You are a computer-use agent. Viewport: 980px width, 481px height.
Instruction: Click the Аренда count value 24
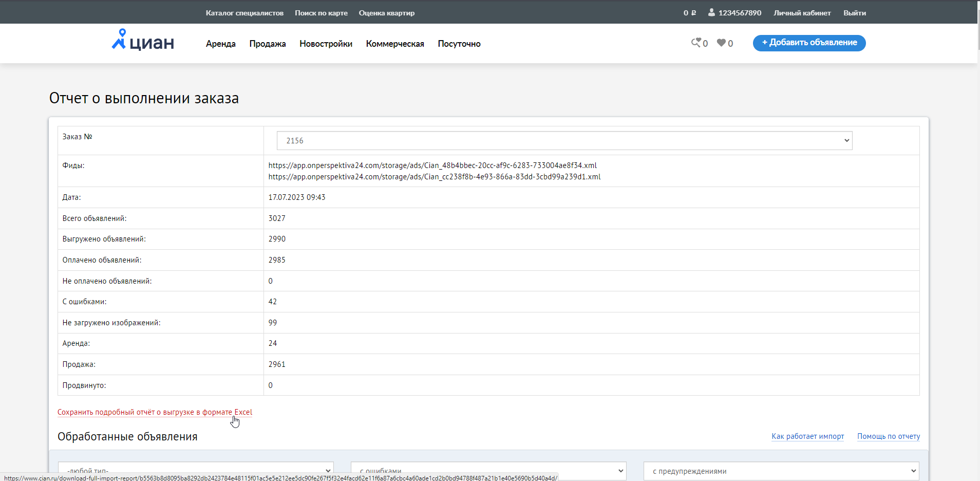coord(273,343)
